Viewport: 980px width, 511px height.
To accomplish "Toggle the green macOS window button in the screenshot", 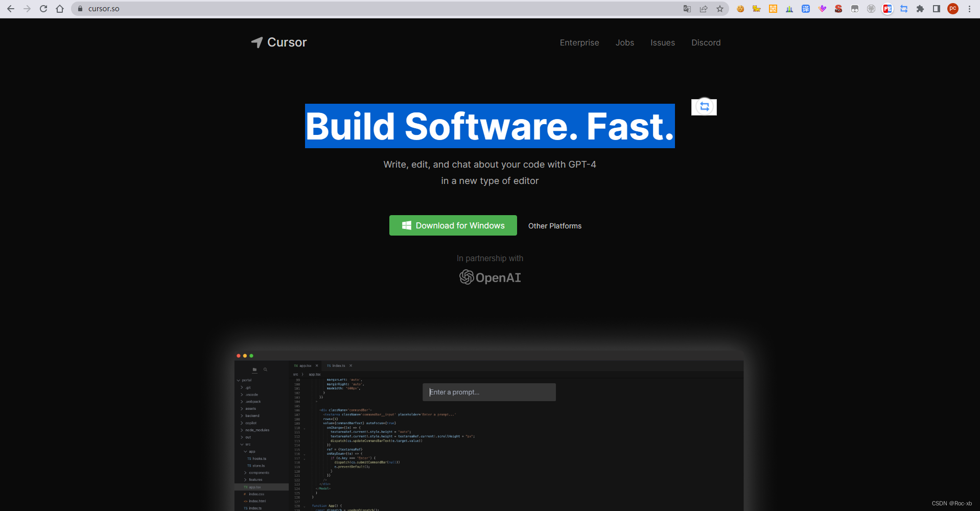I will [250, 355].
